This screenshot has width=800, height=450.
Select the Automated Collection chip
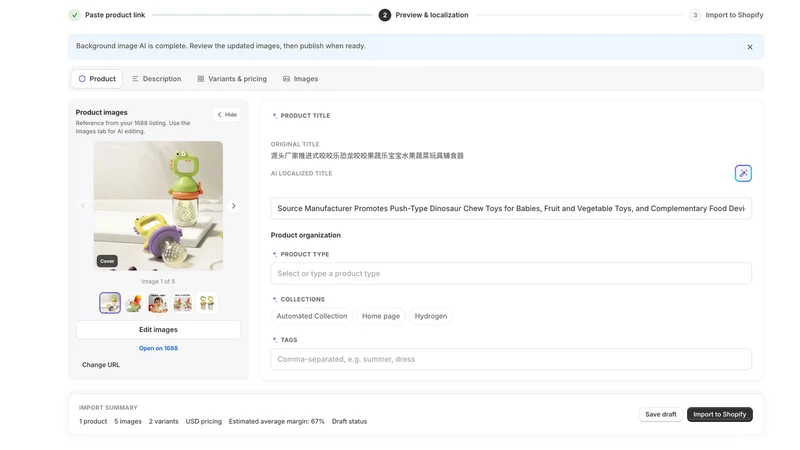312,316
